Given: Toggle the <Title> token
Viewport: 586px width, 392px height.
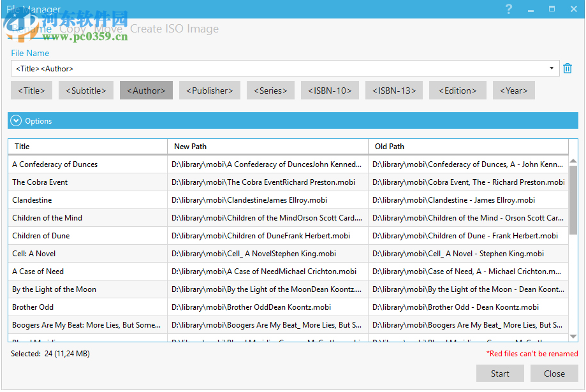Looking at the screenshot, I should pos(31,90).
